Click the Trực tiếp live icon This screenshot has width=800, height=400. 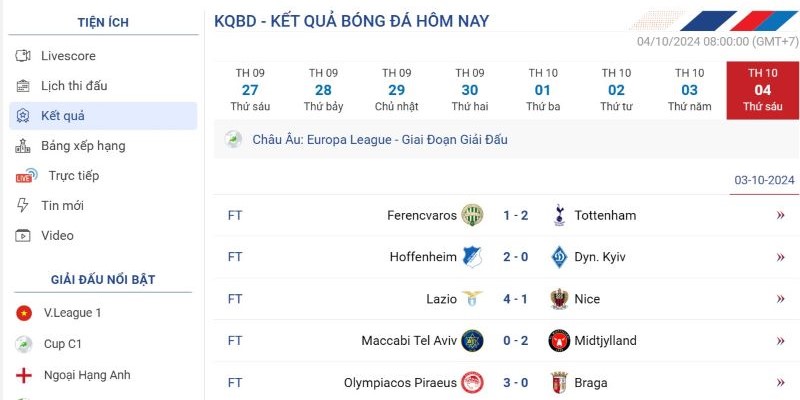(27, 176)
